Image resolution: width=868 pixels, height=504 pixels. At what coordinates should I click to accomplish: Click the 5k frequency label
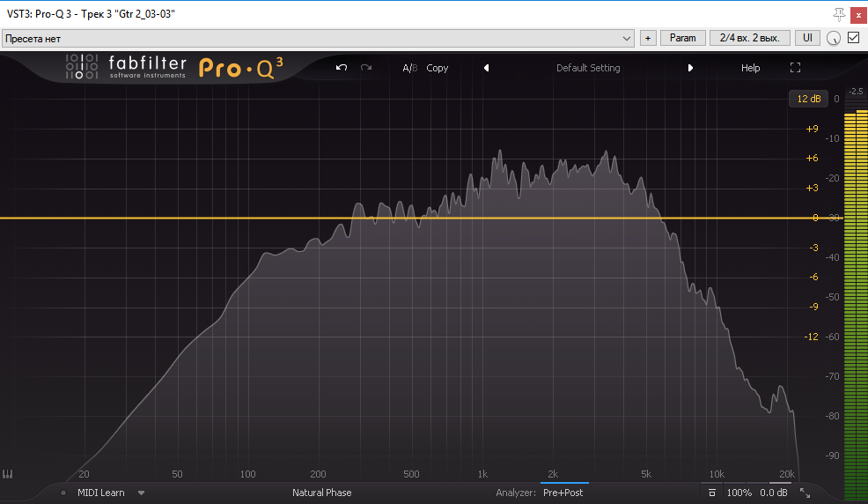click(x=646, y=474)
